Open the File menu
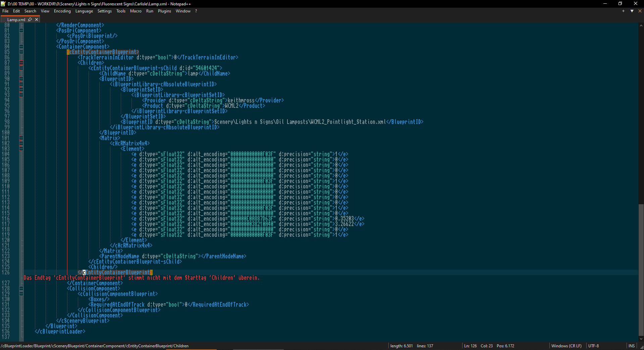This screenshot has width=644, height=350. tap(5, 11)
